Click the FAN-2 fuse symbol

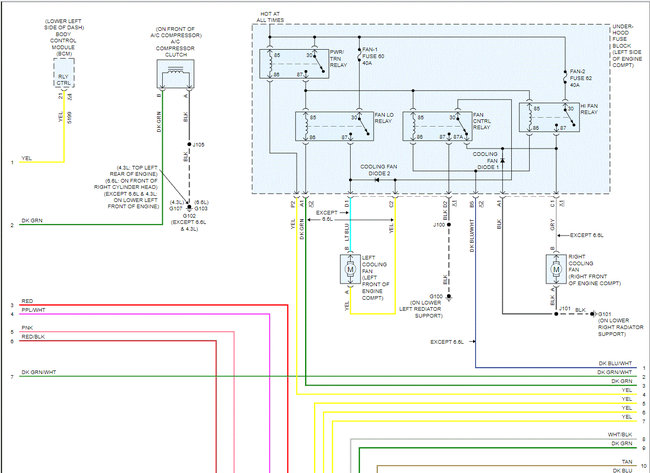[x=565, y=78]
